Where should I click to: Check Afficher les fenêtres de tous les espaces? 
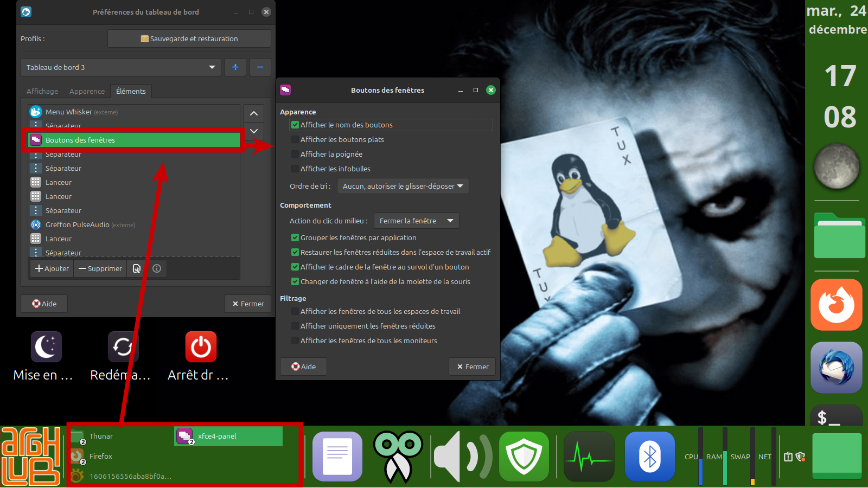[x=295, y=311]
